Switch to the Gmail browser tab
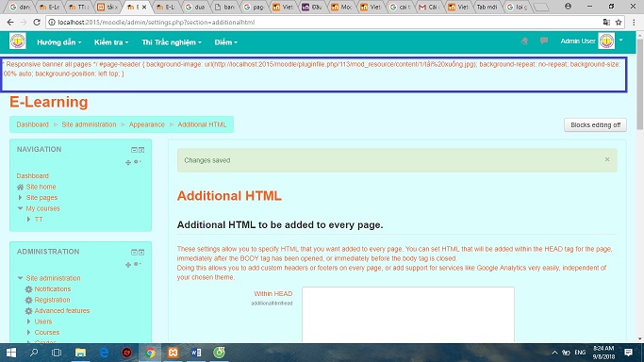Viewport: 644px width, 362px height. (x=429, y=7)
